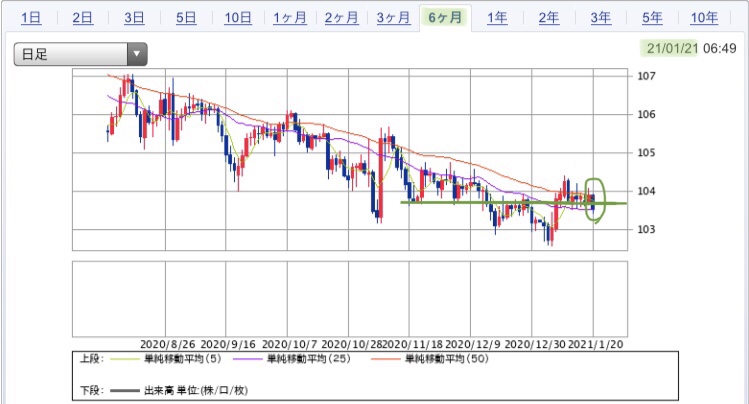Open the 2年 period tab
Image resolution: width=749 pixels, height=404 pixels.
(x=549, y=17)
